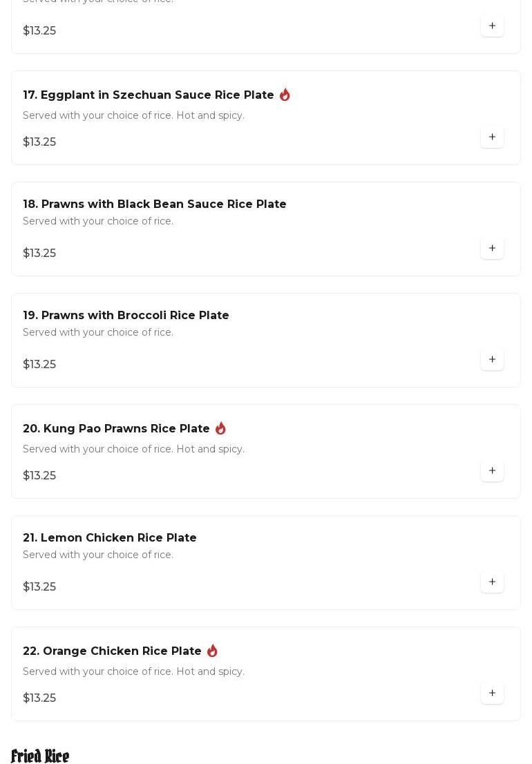Add Prawns with Broccoli Rice Plate
The height and width of the screenshot is (764, 532).
coord(492,359)
